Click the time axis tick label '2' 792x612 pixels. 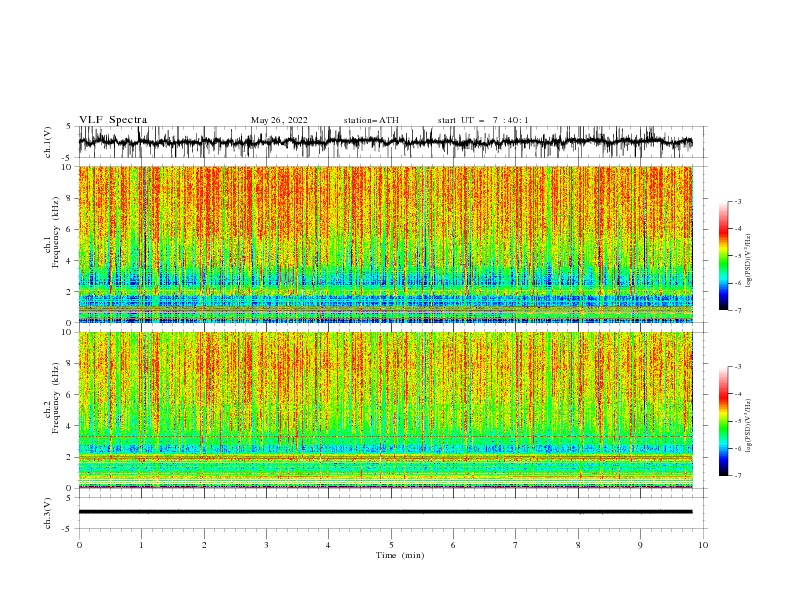click(204, 545)
